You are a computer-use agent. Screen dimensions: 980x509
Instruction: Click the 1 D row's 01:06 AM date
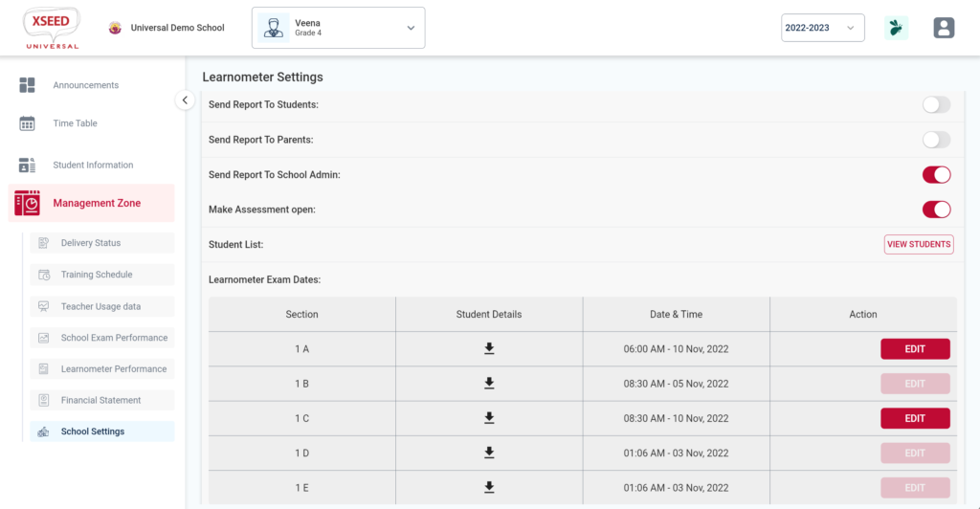pos(677,453)
